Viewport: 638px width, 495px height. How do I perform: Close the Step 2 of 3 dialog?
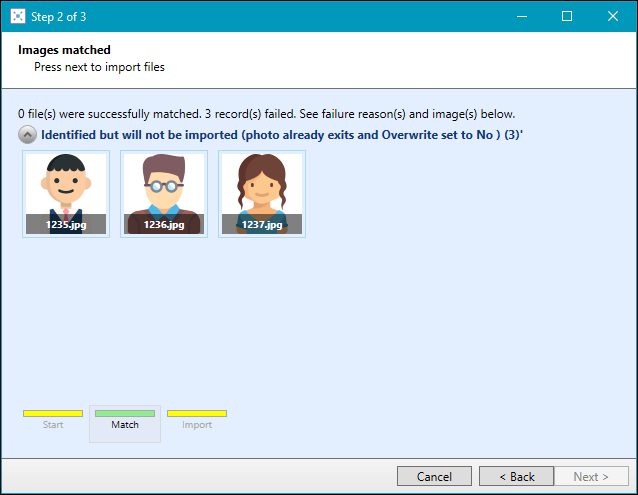coord(613,16)
